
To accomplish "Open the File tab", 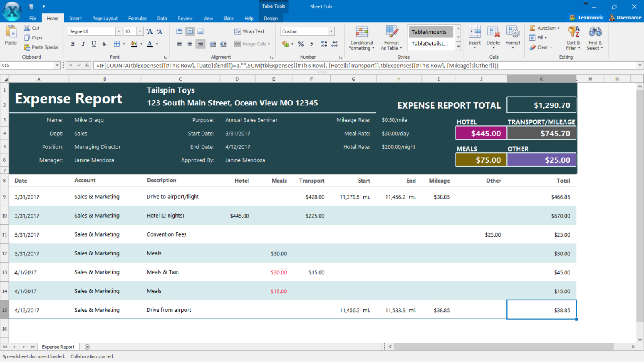I will click(33, 19).
